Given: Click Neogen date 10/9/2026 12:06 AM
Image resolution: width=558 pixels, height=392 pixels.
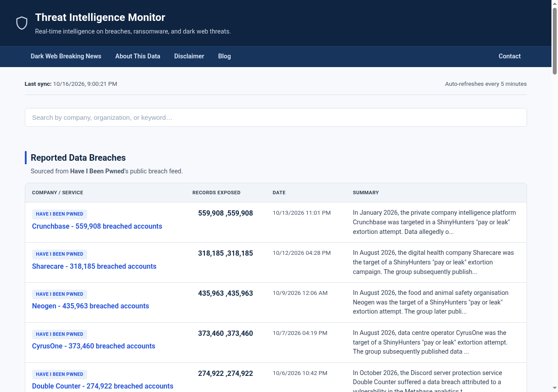Looking at the screenshot, I should pyautogui.click(x=300, y=293).
